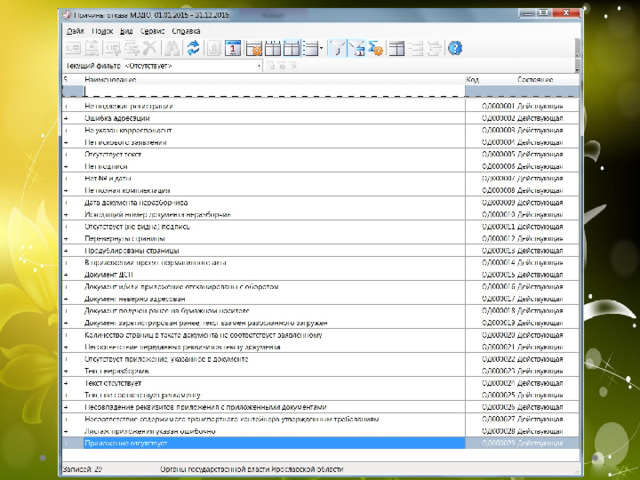This screenshot has height=480, width=640.
Task: Click the blue help question mark icon
Action: 455,48
